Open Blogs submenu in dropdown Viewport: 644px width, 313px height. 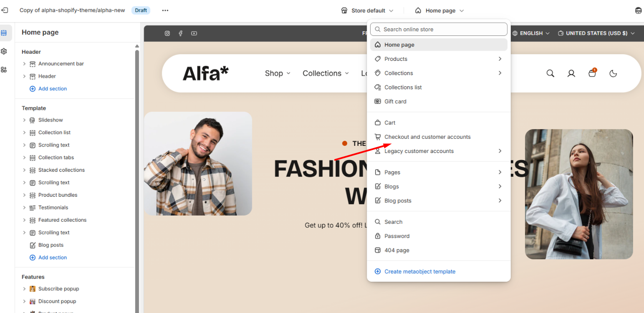(x=439, y=186)
